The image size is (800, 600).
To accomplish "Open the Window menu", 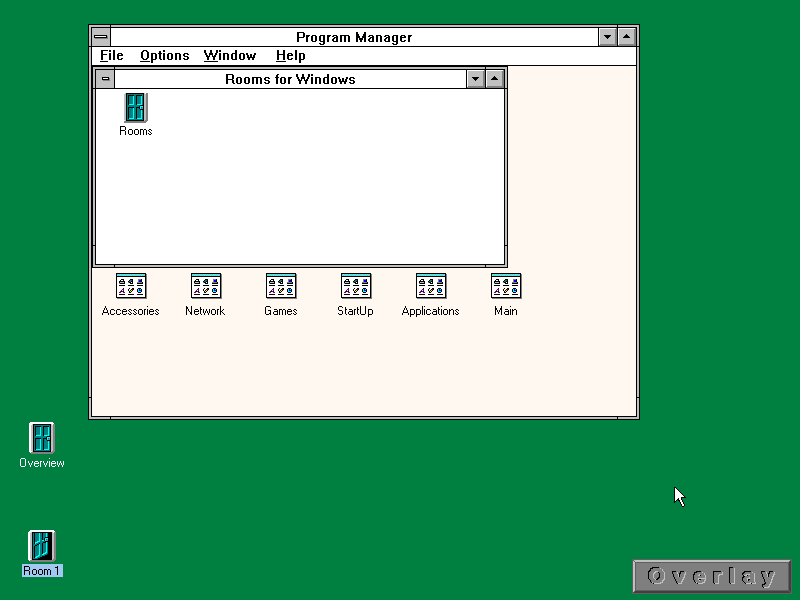I will pos(230,56).
